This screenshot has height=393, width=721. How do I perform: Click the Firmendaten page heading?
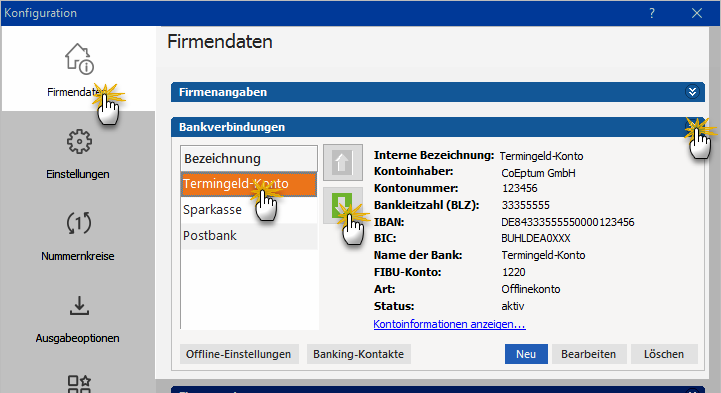point(220,42)
